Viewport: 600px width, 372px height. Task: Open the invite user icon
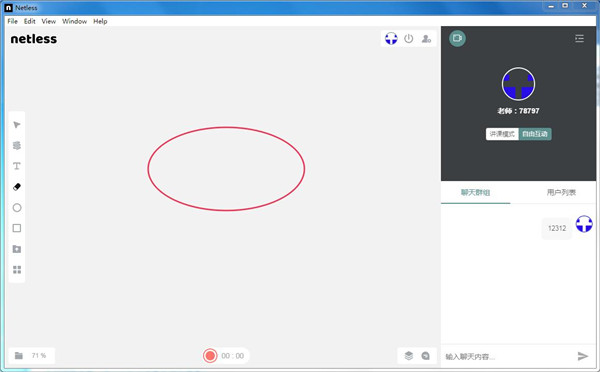(x=426, y=39)
